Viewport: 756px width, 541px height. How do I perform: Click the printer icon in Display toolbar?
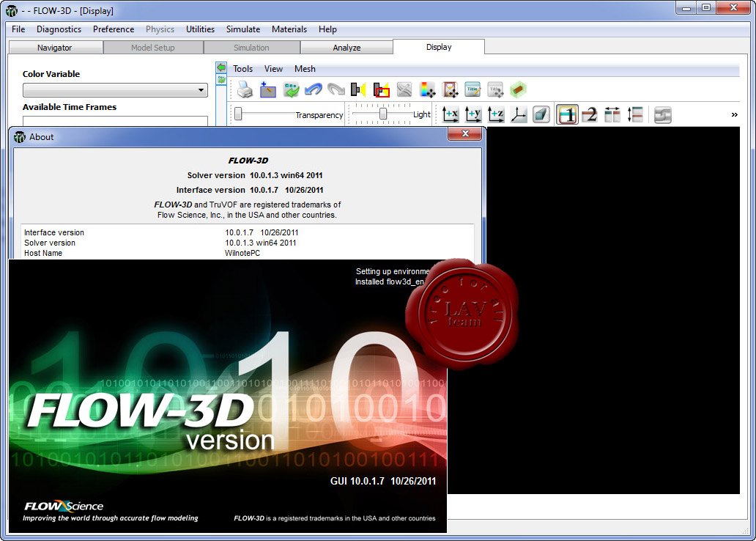point(245,89)
